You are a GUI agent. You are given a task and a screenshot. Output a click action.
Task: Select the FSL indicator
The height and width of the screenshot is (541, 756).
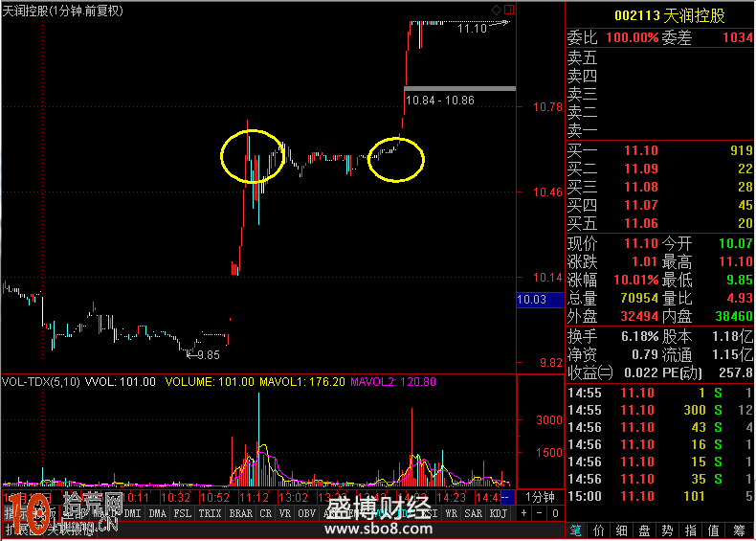[182, 513]
